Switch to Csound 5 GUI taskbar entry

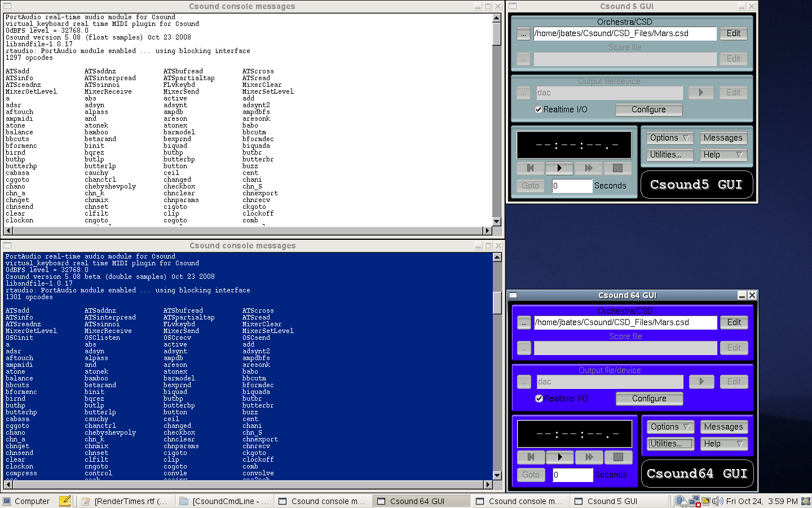pos(619,501)
